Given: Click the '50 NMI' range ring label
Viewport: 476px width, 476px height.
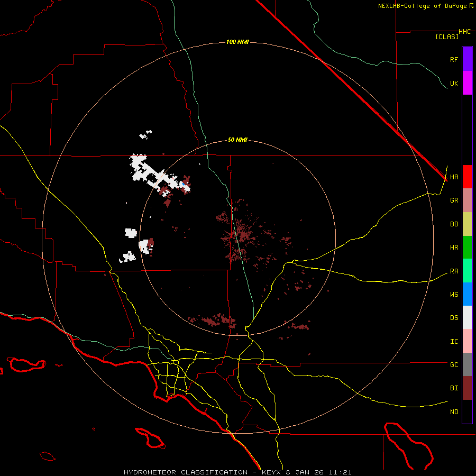Looking at the screenshot, I should [237, 140].
